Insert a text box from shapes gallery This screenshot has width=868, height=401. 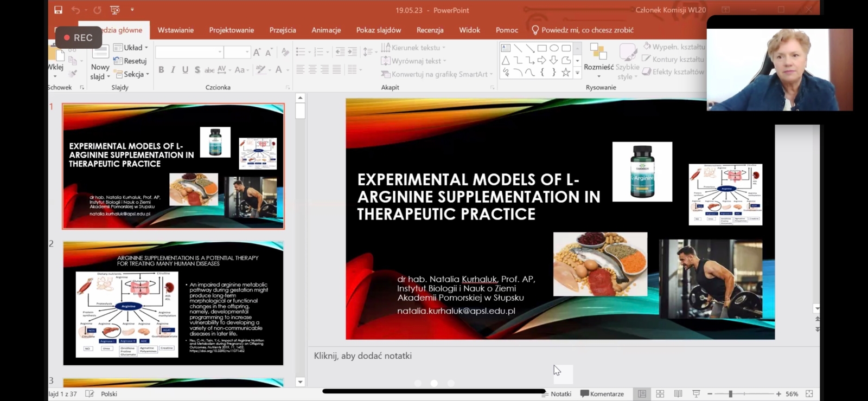pos(506,48)
